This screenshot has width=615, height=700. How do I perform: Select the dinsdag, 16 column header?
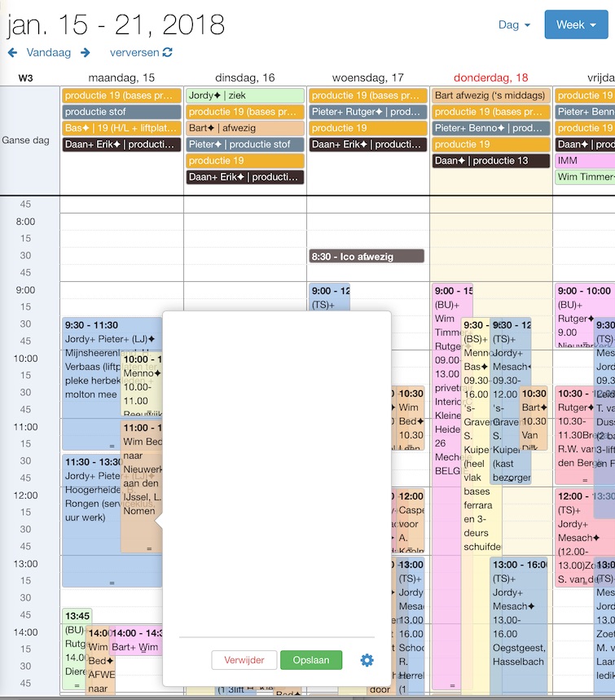(x=245, y=77)
